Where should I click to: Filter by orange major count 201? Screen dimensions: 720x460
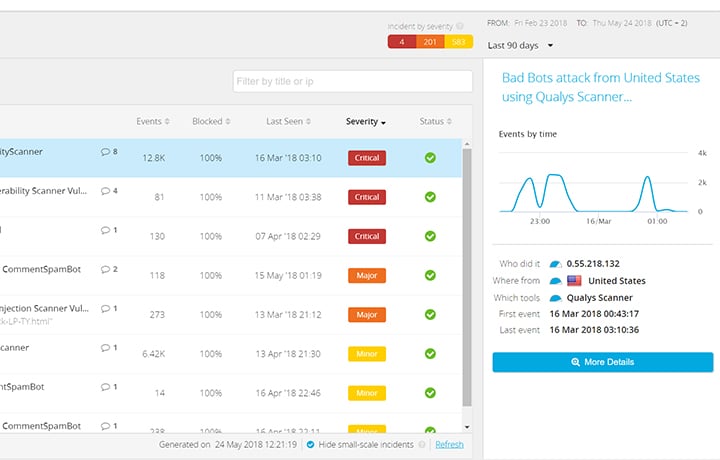(430, 42)
